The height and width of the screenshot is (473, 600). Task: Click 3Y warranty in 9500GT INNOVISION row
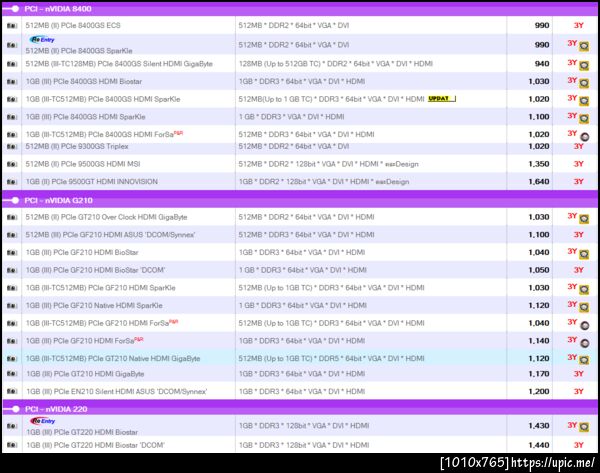coord(578,182)
